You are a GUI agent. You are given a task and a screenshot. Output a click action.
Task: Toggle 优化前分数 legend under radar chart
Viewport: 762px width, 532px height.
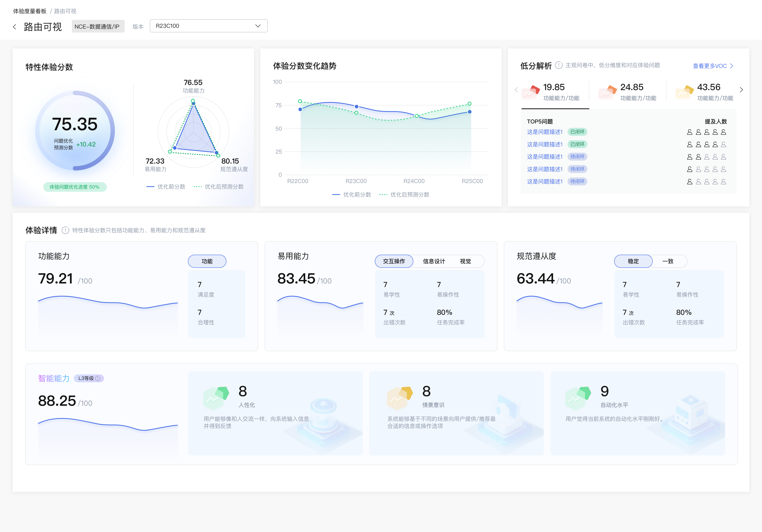pos(166,187)
